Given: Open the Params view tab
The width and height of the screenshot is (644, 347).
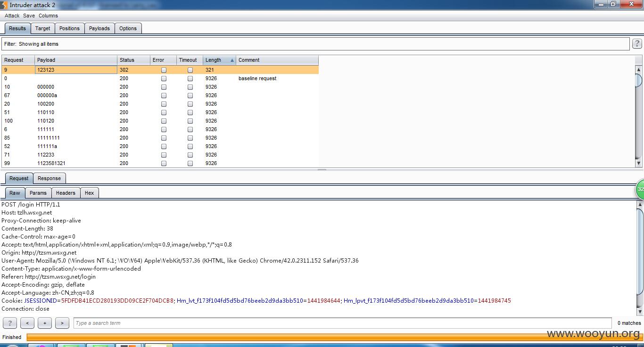Looking at the screenshot, I should point(38,193).
